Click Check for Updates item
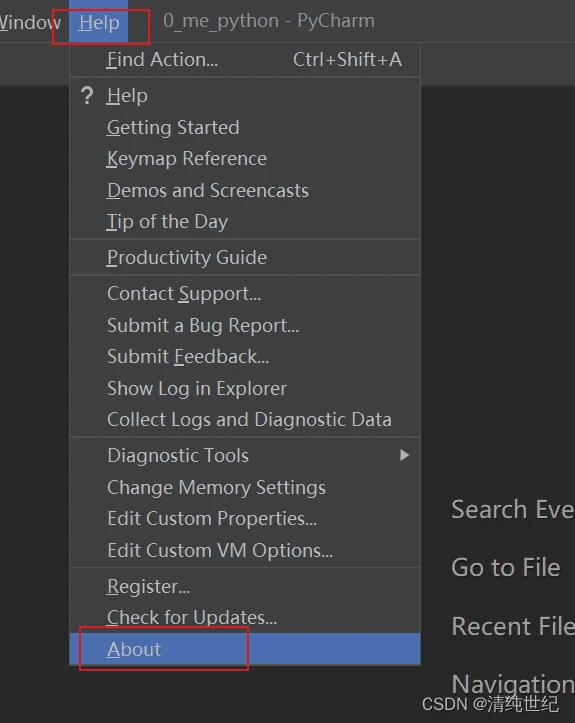 (245, 617)
